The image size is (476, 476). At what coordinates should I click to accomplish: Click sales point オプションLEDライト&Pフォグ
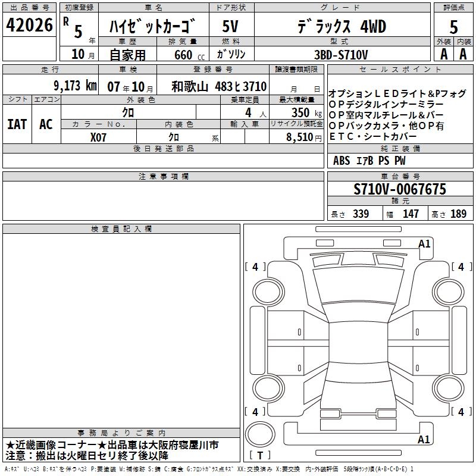tap(397, 93)
